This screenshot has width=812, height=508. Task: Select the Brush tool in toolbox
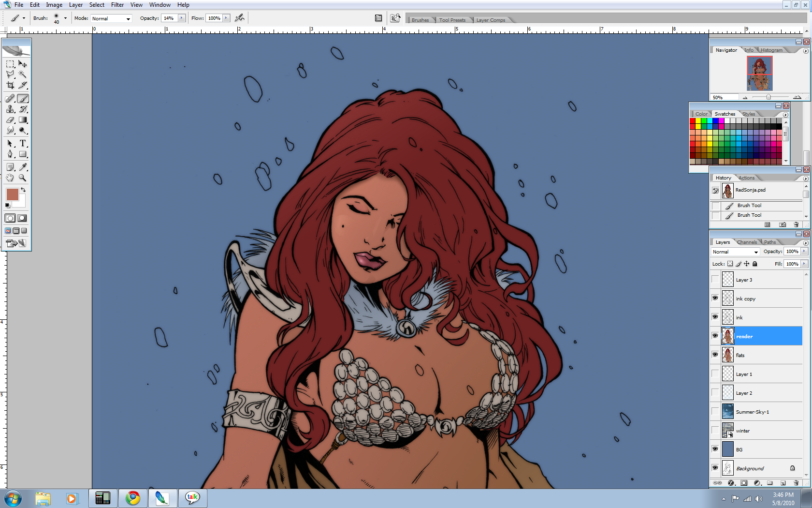pyautogui.click(x=23, y=98)
